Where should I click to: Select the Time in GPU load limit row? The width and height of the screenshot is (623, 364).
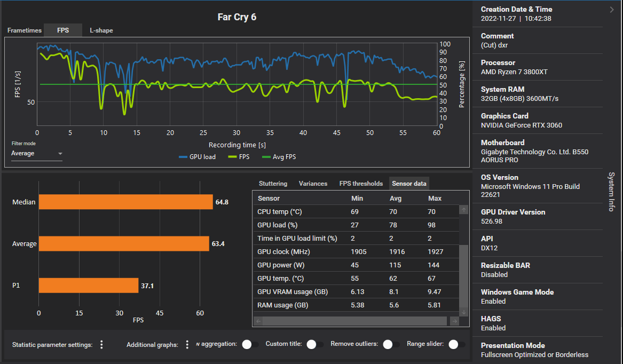pyautogui.click(x=356, y=239)
